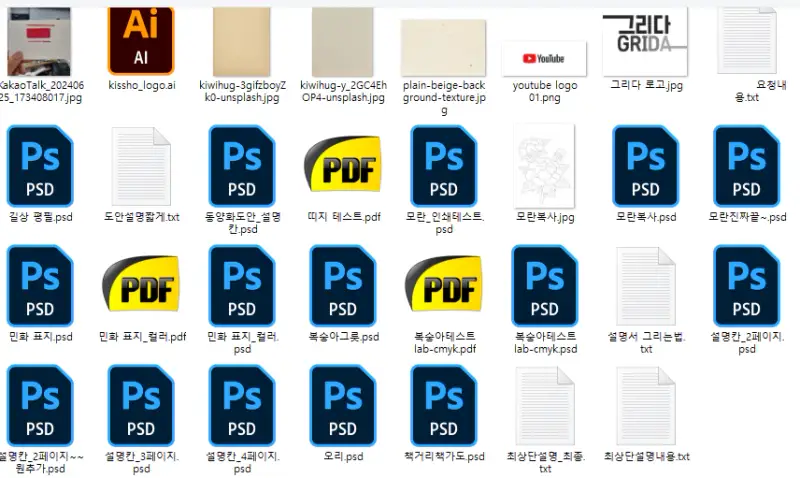This screenshot has width=800, height=478.
Task: Select the kissho_logo.ai Illustrator file
Action: point(141,38)
